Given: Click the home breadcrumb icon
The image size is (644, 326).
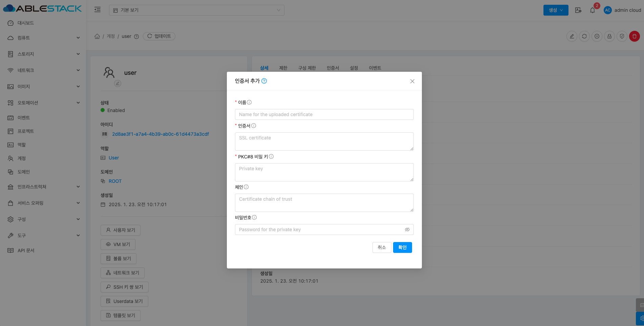Looking at the screenshot, I should (97, 36).
